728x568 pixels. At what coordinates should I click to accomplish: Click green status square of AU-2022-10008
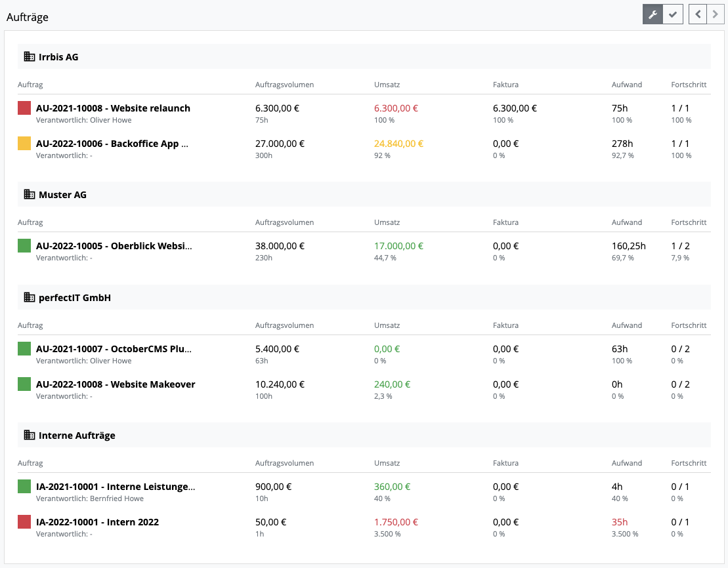click(24, 384)
